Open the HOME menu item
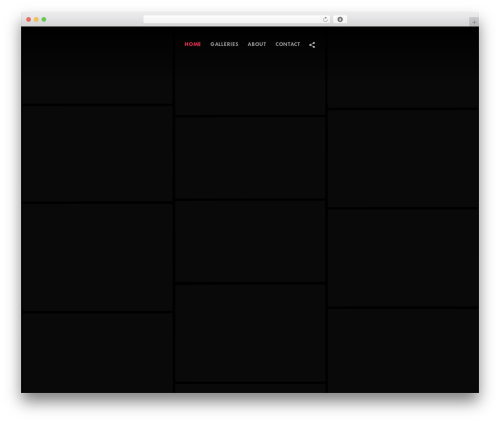The image size is (500, 423). click(192, 44)
